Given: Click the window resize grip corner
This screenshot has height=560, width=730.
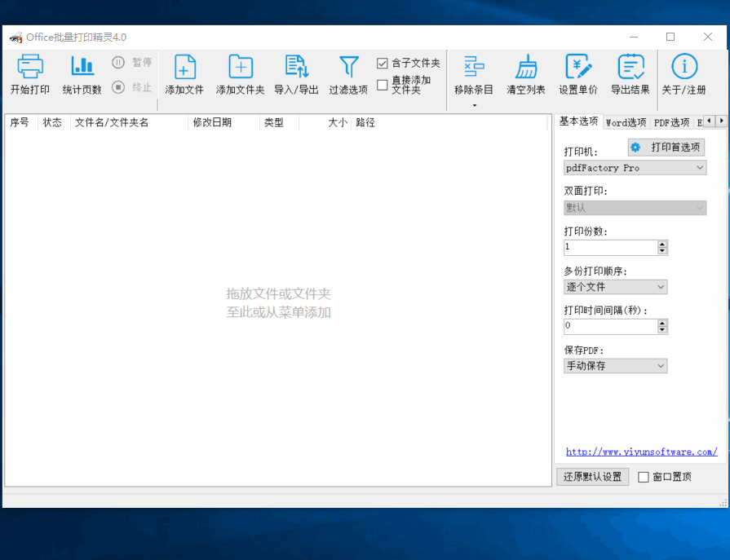Looking at the screenshot, I should (x=723, y=503).
